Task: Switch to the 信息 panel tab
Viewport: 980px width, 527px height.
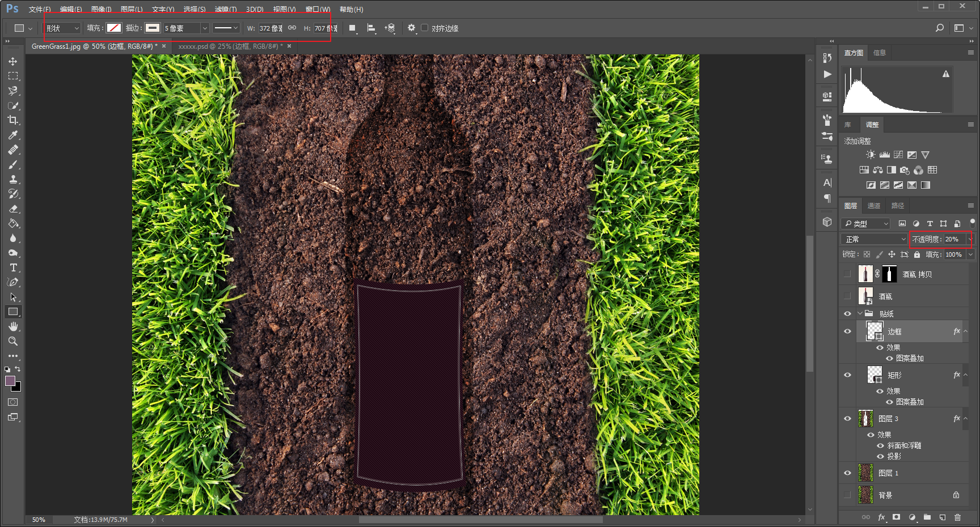Action: [880, 53]
